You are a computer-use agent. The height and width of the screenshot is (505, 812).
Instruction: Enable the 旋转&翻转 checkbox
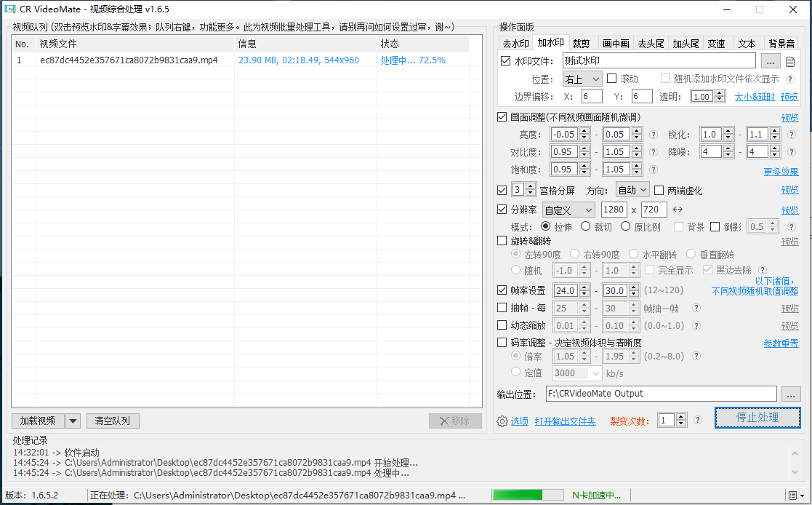click(x=502, y=241)
